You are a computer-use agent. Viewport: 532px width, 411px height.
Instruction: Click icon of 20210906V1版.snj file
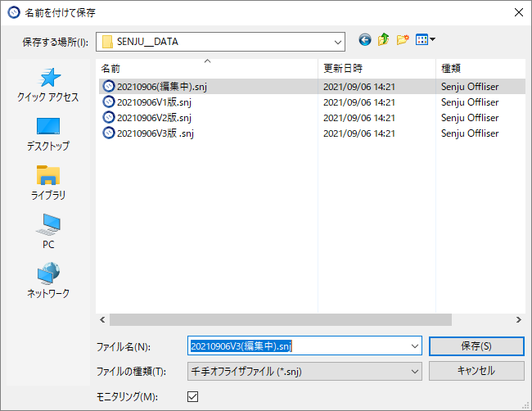tap(109, 102)
